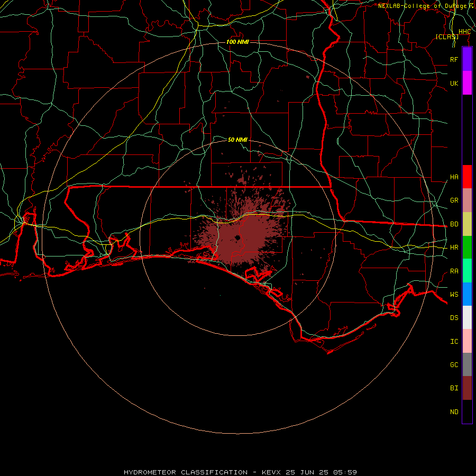This screenshot has height=476, width=476.
Task: Click the BI legend label
Action: [x=454, y=388]
